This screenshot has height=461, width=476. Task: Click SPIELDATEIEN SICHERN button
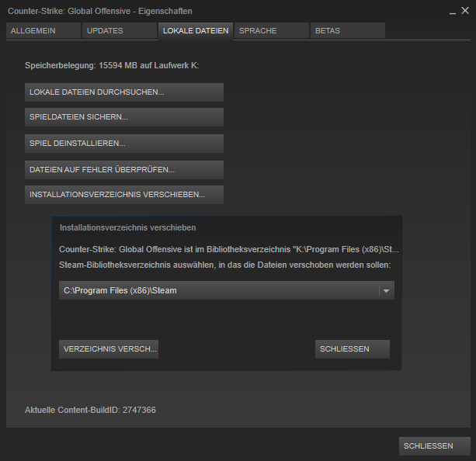[124, 117]
